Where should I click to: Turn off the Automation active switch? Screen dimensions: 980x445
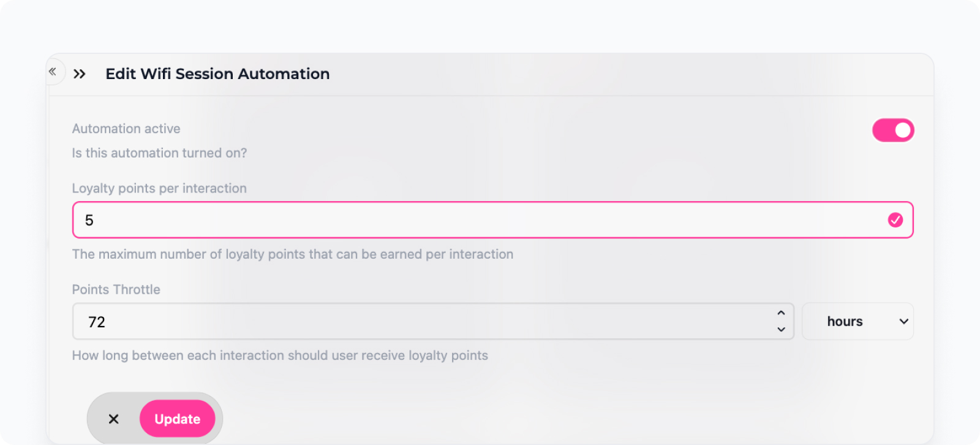[893, 130]
